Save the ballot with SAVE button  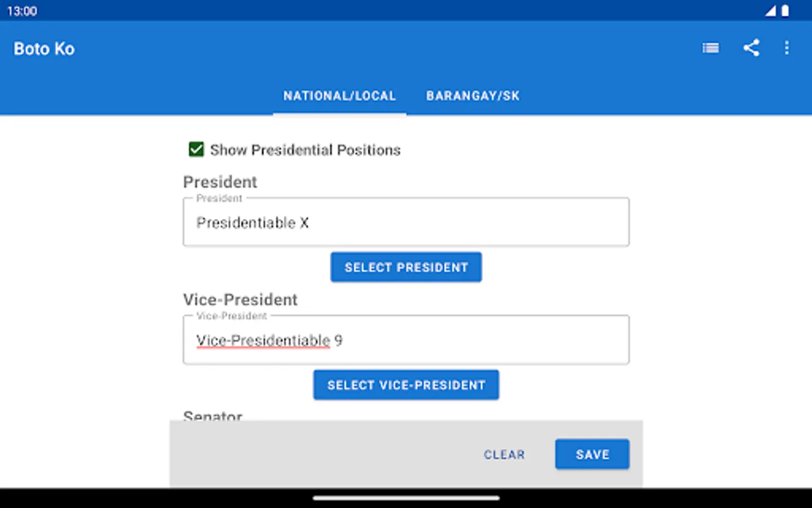pyautogui.click(x=592, y=454)
